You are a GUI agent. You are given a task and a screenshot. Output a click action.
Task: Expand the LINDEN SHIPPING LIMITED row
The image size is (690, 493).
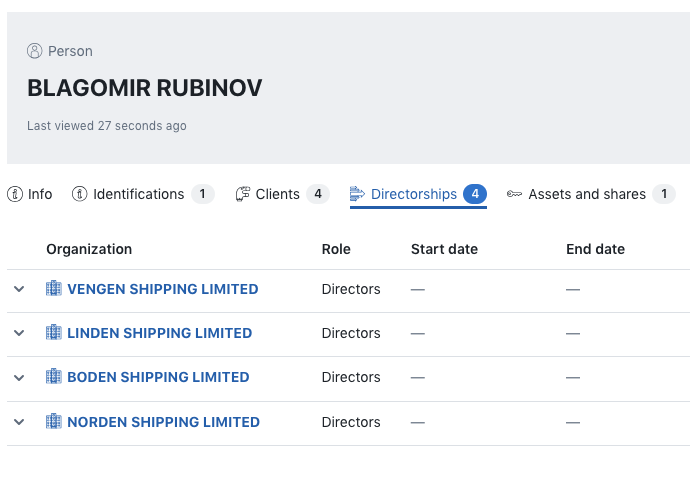[19, 333]
